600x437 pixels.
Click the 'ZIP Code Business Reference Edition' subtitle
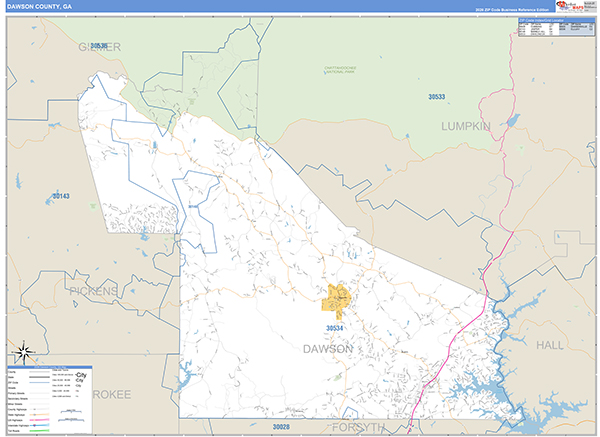click(x=512, y=10)
